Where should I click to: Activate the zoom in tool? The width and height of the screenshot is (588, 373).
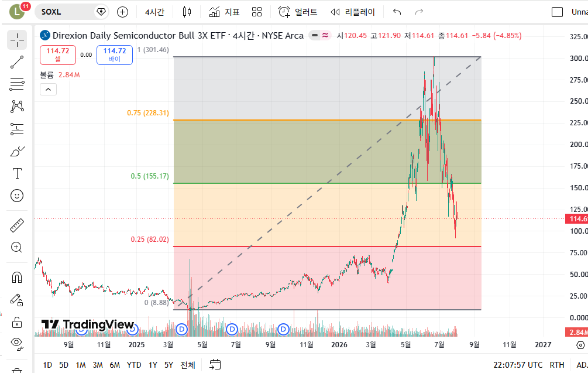17,247
